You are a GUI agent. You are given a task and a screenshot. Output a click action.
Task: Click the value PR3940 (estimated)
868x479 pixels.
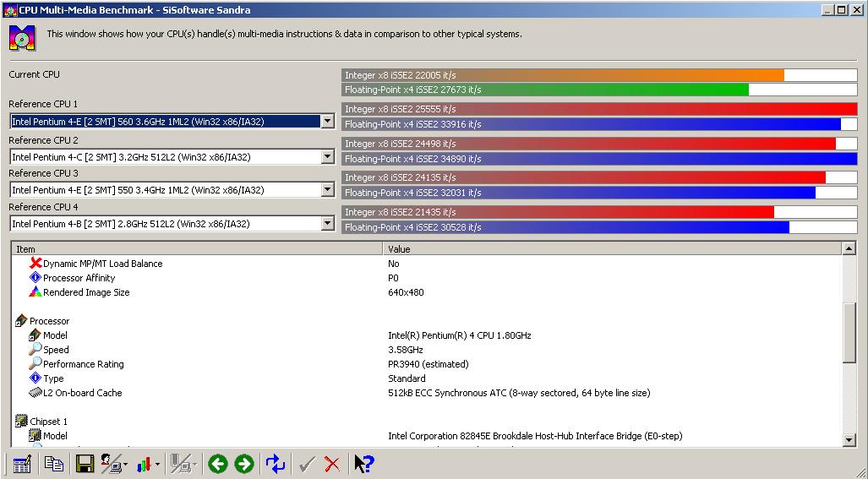coord(429,364)
